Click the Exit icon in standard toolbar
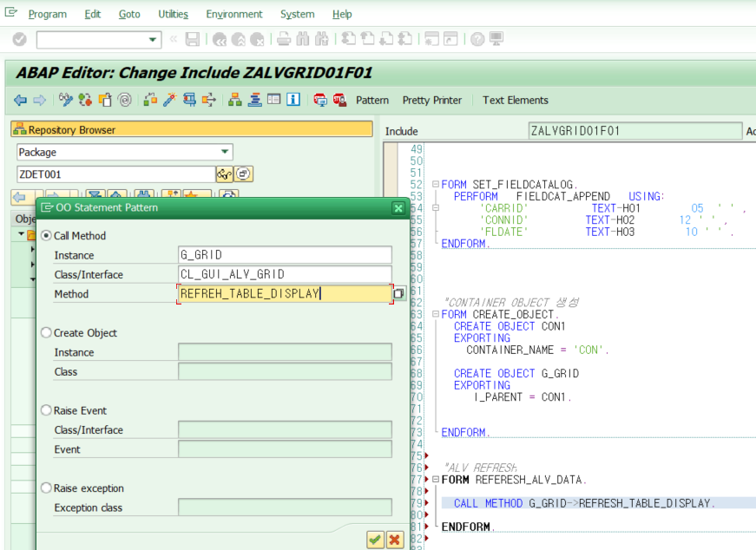The width and height of the screenshot is (756, 550). (x=238, y=39)
